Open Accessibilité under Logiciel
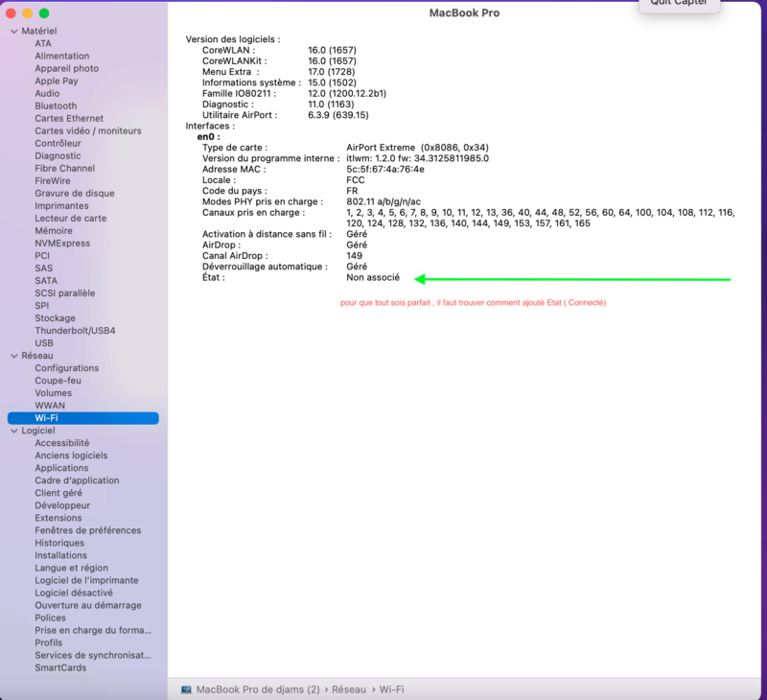 [x=62, y=443]
